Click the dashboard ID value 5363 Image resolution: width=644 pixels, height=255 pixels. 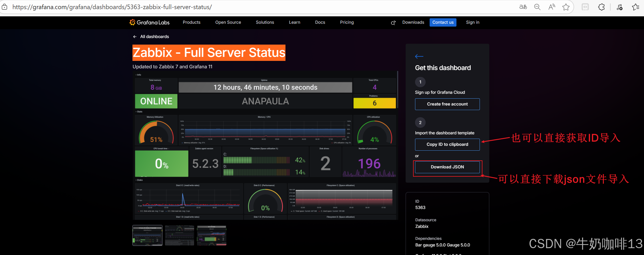tap(420, 208)
